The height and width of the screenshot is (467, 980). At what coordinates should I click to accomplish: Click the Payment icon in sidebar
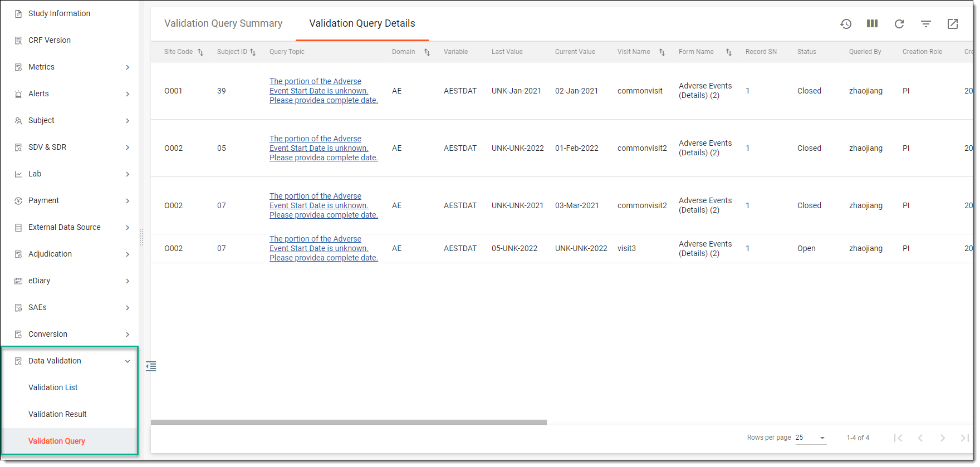point(18,201)
